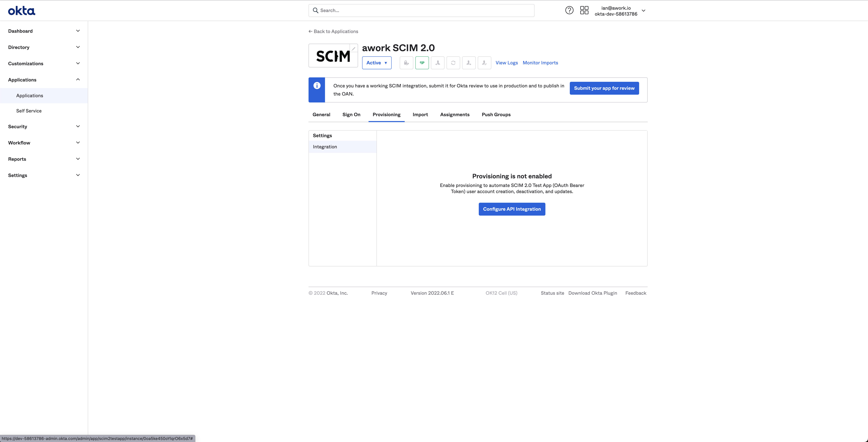The width and height of the screenshot is (868, 442).
Task: Click the Okta logo
Action: click(x=22, y=11)
